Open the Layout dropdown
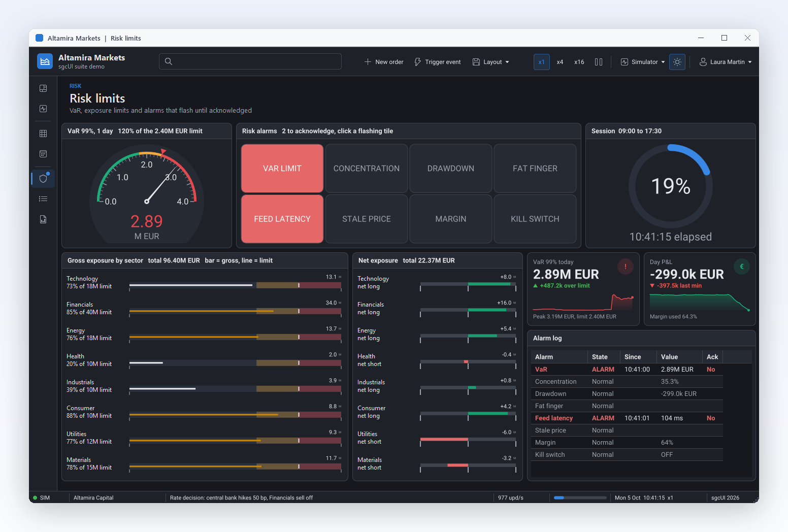Image resolution: width=788 pixels, height=532 pixels. pyautogui.click(x=491, y=62)
